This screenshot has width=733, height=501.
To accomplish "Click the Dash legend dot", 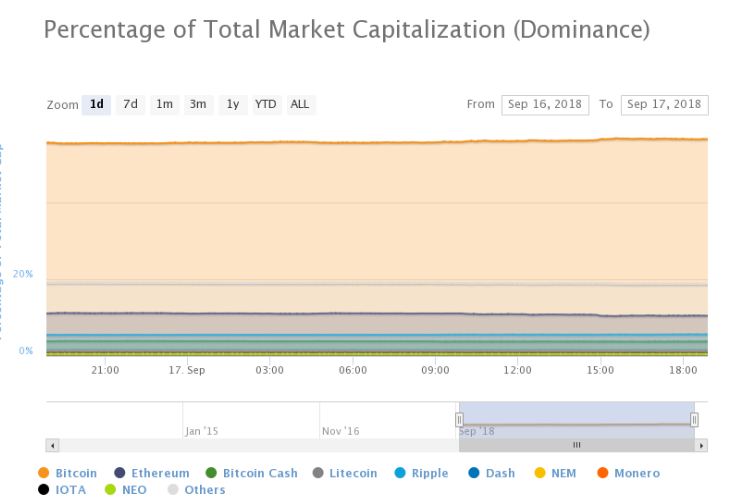I will point(474,473).
